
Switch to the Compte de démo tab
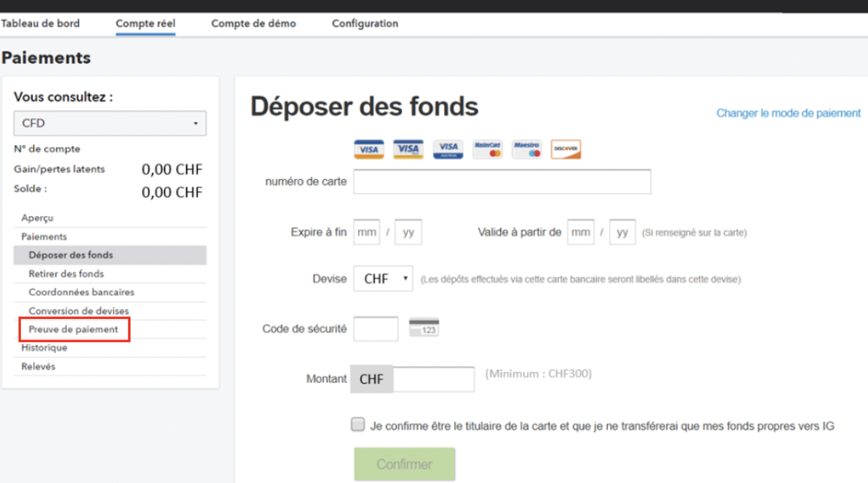point(253,23)
